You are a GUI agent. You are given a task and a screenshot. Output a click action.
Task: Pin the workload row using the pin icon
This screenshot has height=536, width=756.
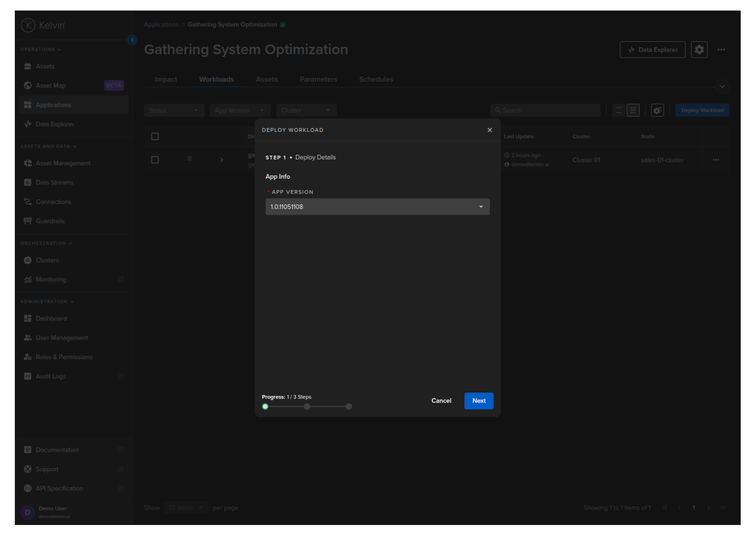190,160
